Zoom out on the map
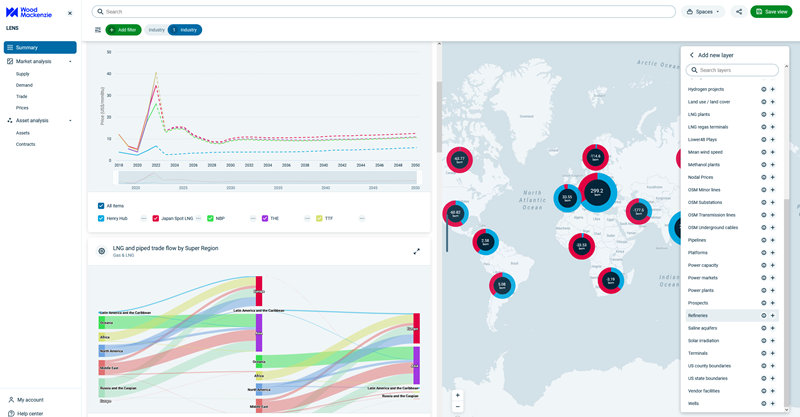The height and width of the screenshot is (417, 800). pyautogui.click(x=458, y=407)
